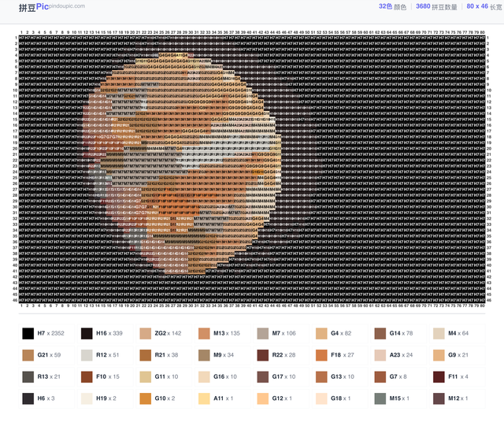Image resolution: width=504 pixels, height=426 pixels.
Task: Select the G12 peach swatch
Action: click(263, 398)
